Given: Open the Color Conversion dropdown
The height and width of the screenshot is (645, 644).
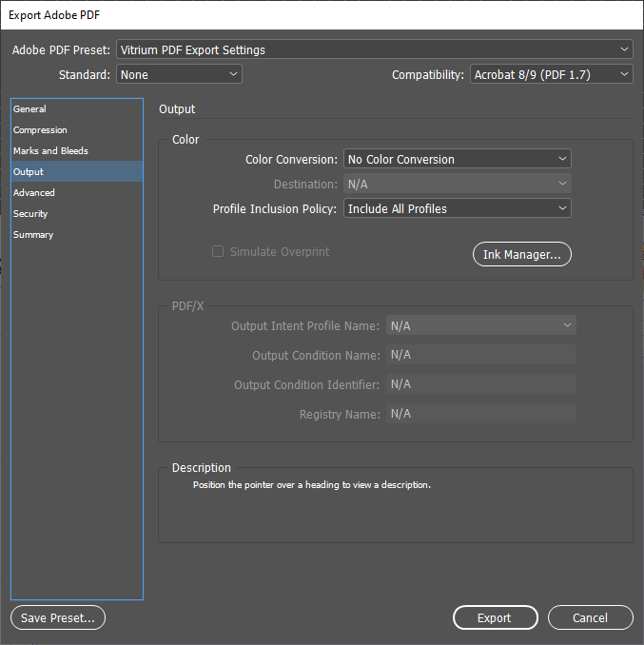Looking at the screenshot, I should pos(458,159).
